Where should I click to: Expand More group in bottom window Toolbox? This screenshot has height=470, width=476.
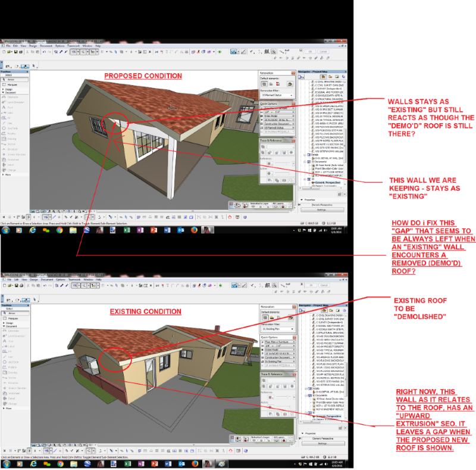pos(4,408)
